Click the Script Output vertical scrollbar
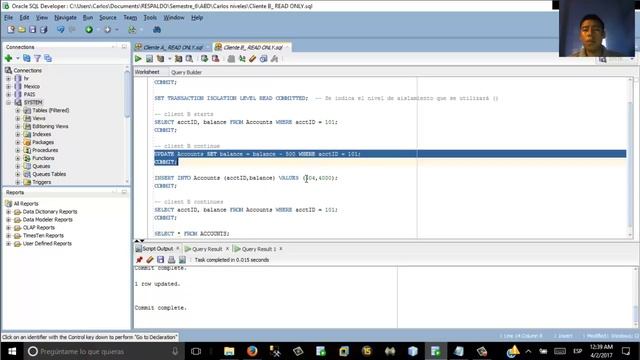The height and width of the screenshot is (360, 640). (636, 297)
